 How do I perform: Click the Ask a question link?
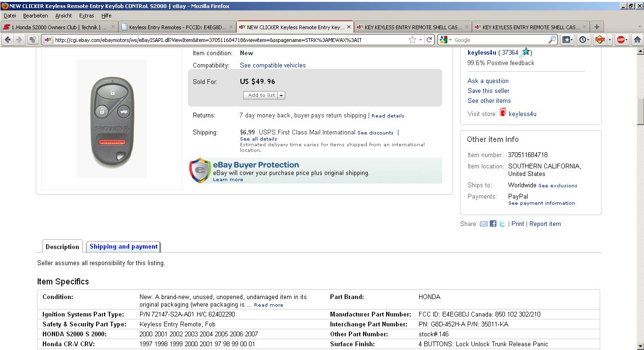tap(488, 81)
